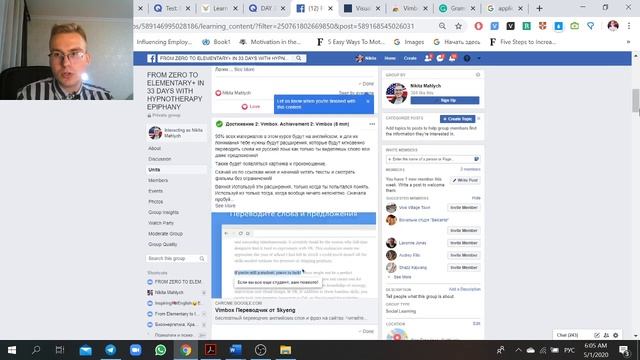The image size is (640, 360).
Task: Open the Chrome profile avatar
Action: click(x=613, y=26)
